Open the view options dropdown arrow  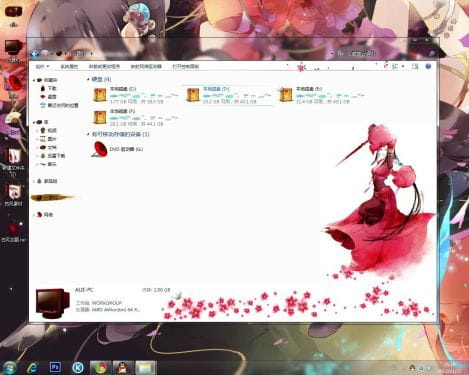pos(403,66)
